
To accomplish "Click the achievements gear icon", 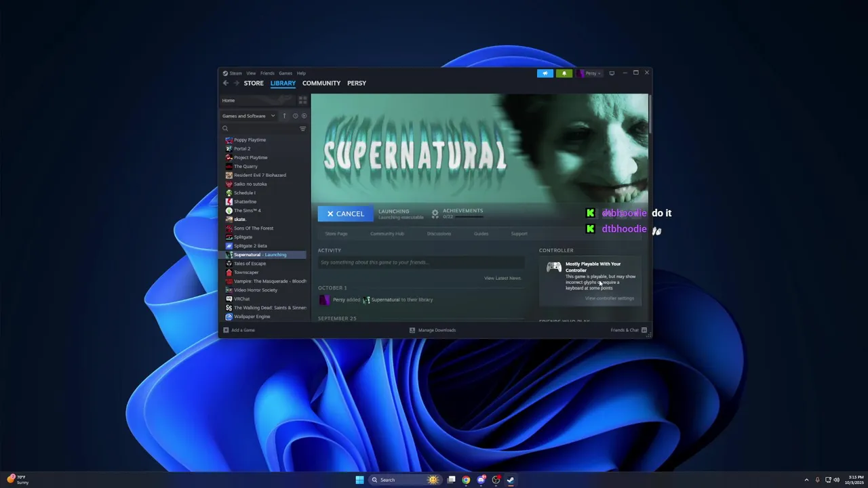I will (435, 213).
